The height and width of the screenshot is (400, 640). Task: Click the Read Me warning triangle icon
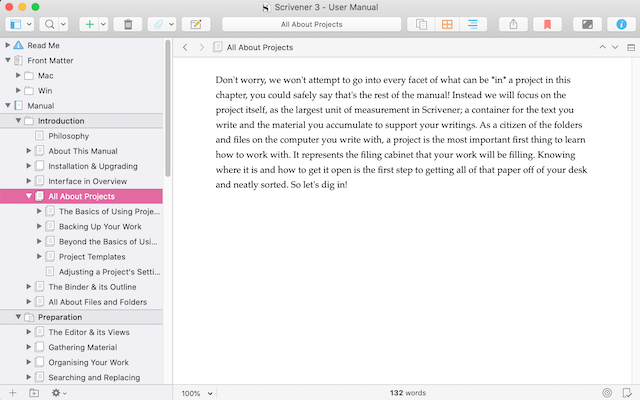(x=18, y=45)
